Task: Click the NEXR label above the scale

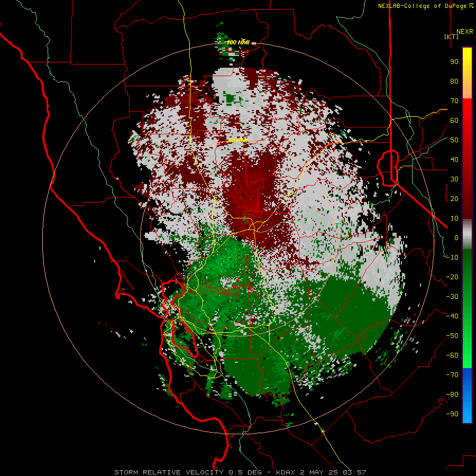Action: [x=464, y=32]
